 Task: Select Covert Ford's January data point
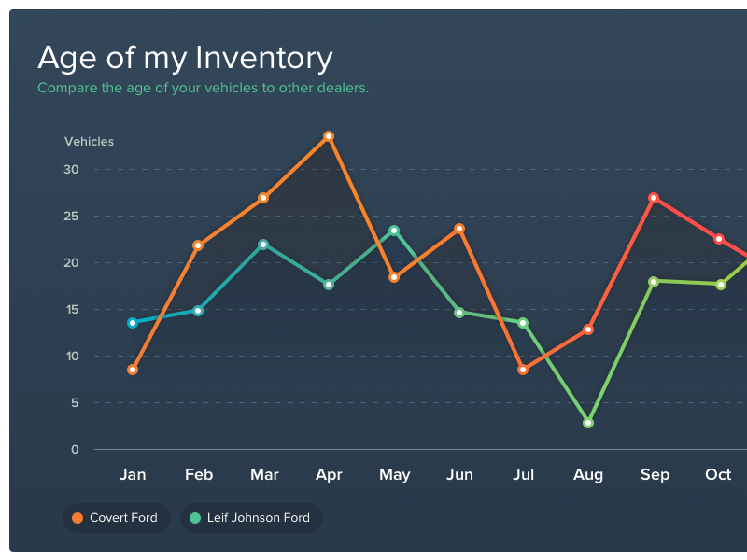click(133, 370)
